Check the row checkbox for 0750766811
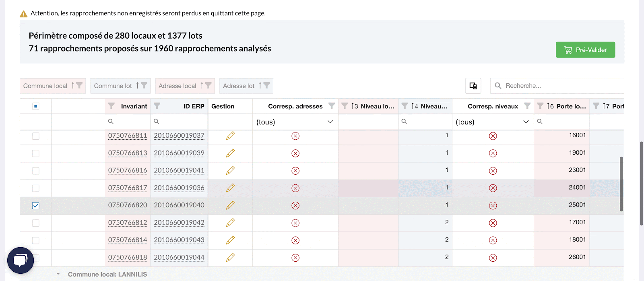The image size is (644, 281). (36, 136)
